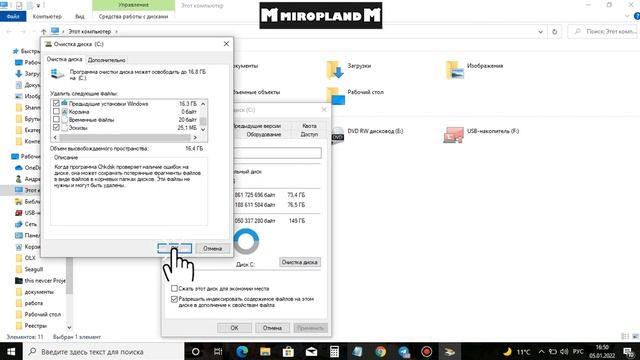
Task: Switch to the Вид ribbon tab
Action: coord(80,16)
